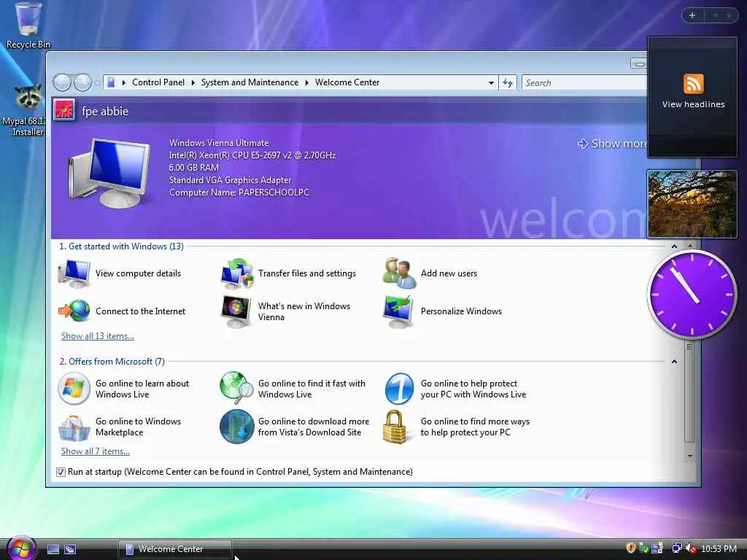Image resolution: width=747 pixels, height=560 pixels.
Task: Click View headlines in the feed gadget
Action: 693,104
